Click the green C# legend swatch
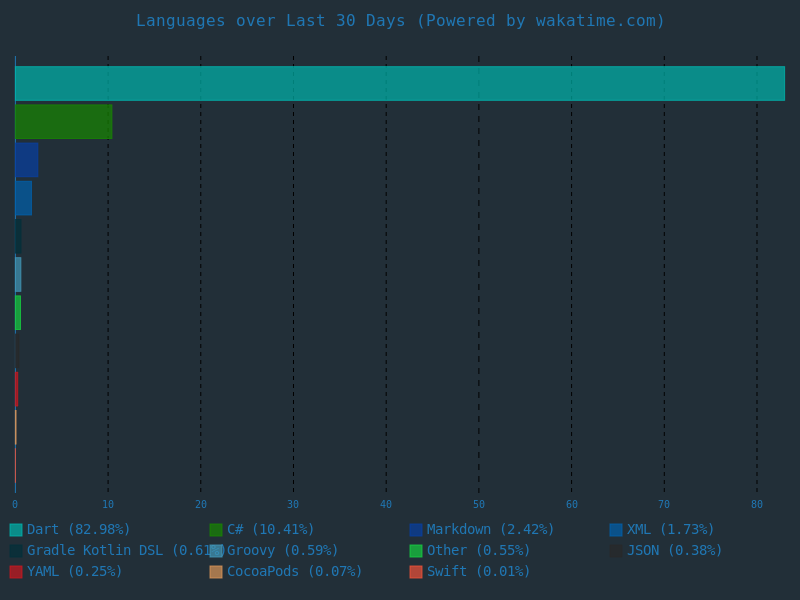This screenshot has height=600, width=800. point(216,530)
